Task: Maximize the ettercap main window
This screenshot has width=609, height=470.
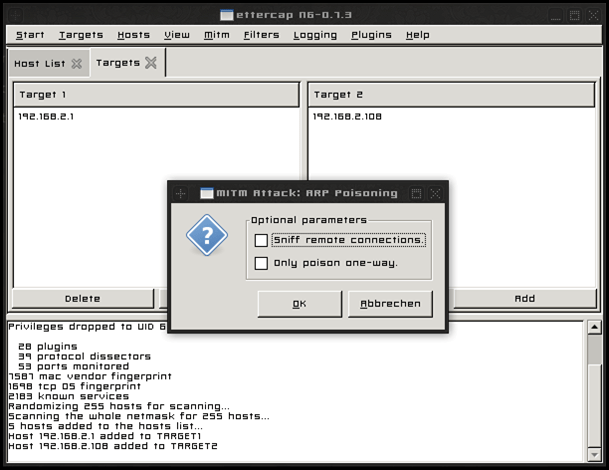Action: point(574,15)
